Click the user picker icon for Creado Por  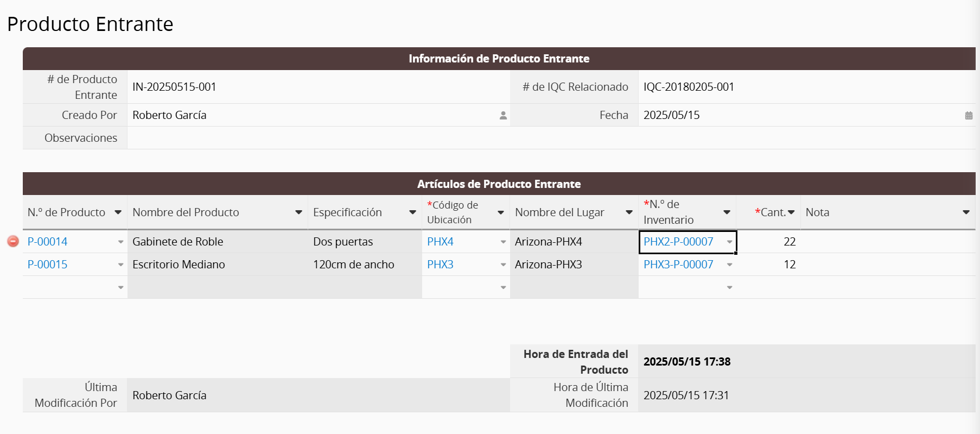pos(503,115)
